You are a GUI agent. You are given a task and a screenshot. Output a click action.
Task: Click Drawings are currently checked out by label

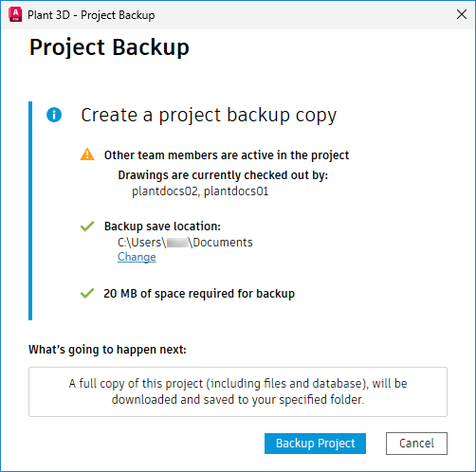click(x=223, y=175)
